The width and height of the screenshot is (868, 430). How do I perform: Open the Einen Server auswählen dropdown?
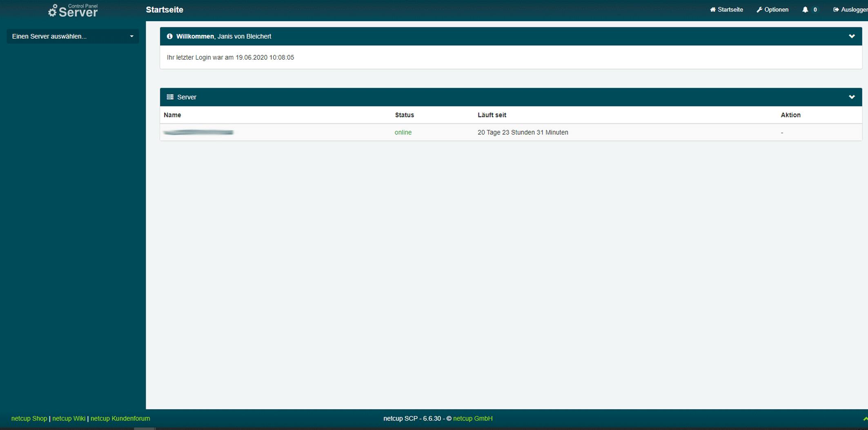pos(73,36)
